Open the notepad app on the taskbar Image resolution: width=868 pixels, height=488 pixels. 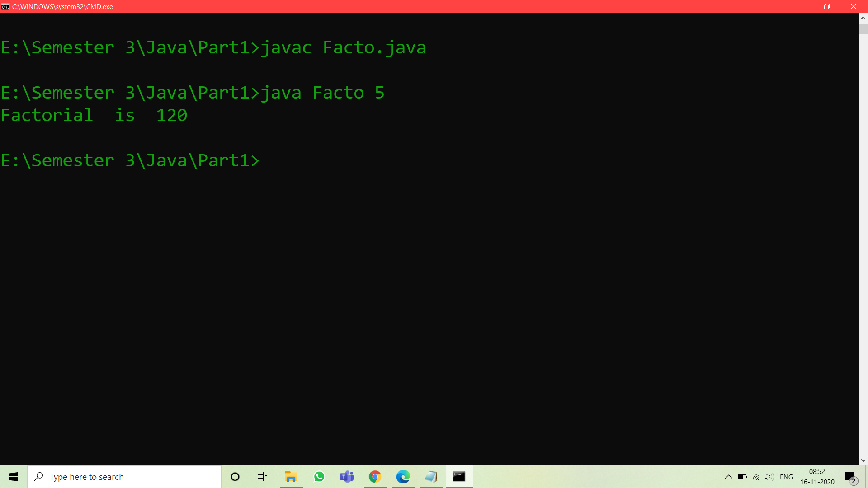(431, 477)
